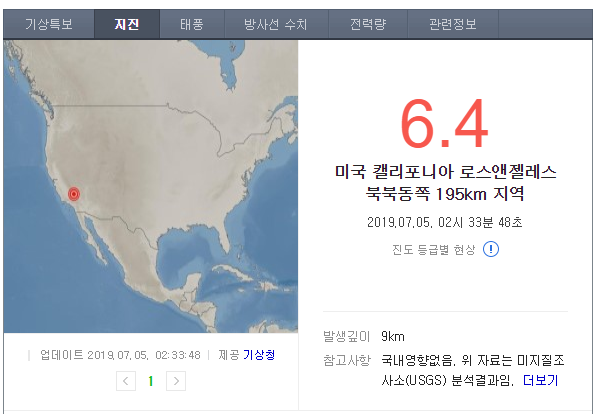Screen dimensions: 603x414
Task: Open the 진도 등급별 현상 info icon
Action: (491, 249)
